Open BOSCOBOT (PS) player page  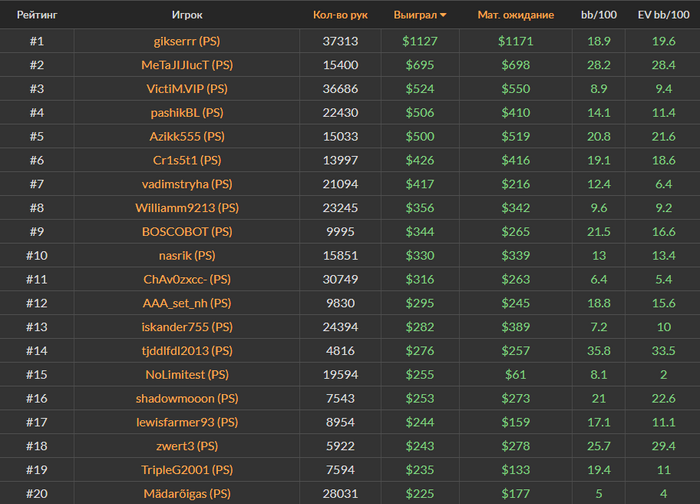186,232
